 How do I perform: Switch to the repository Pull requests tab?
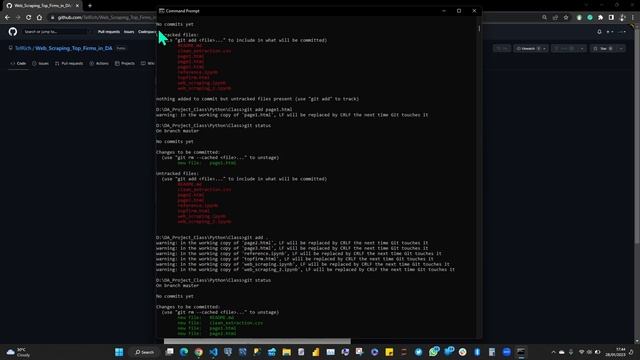69,63
